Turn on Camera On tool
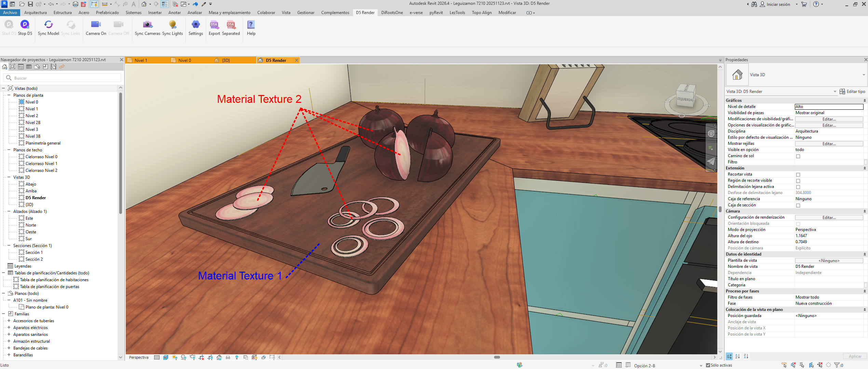Image resolution: width=868 pixels, height=369 pixels. pos(96,25)
